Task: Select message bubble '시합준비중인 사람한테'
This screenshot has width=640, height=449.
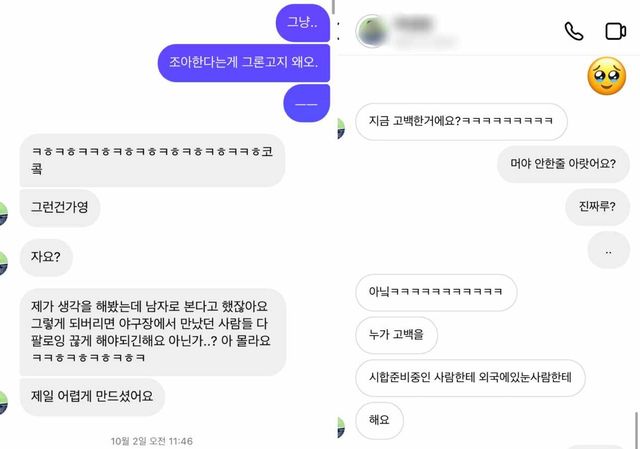Action: (x=470, y=378)
